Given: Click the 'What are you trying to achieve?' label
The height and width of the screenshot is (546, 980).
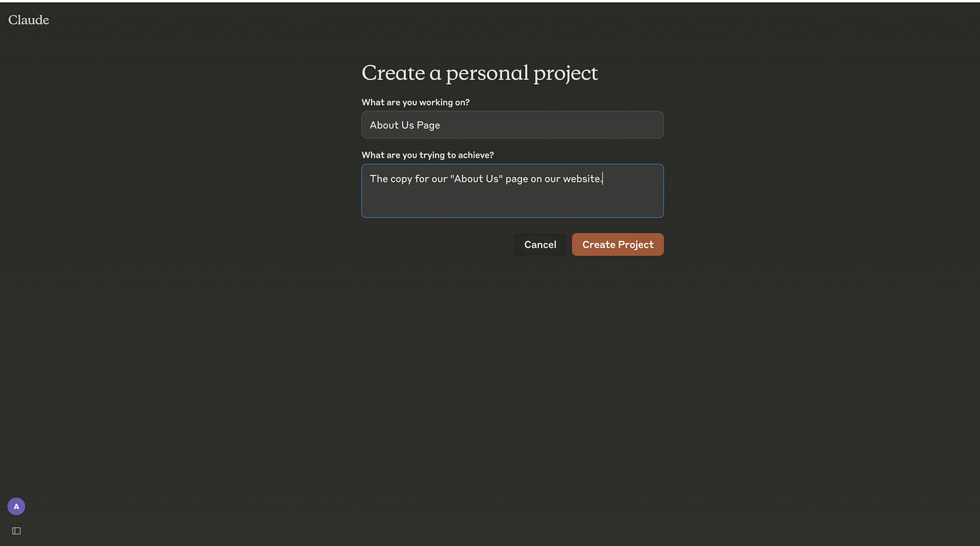Looking at the screenshot, I should (427, 155).
